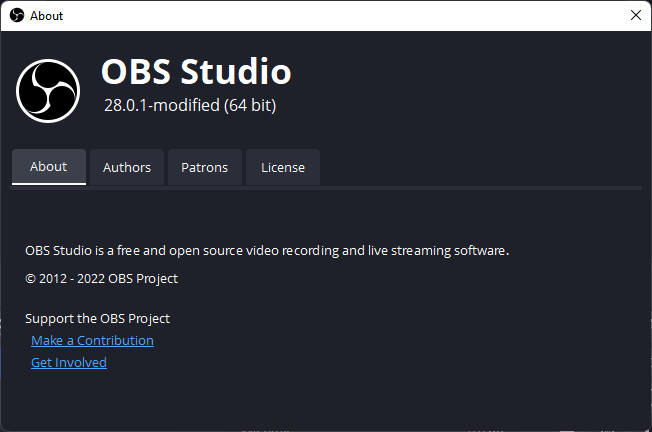This screenshot has height=432, width=652.
Task: Click the large OBS Studio logo
Action: point(48,91)
